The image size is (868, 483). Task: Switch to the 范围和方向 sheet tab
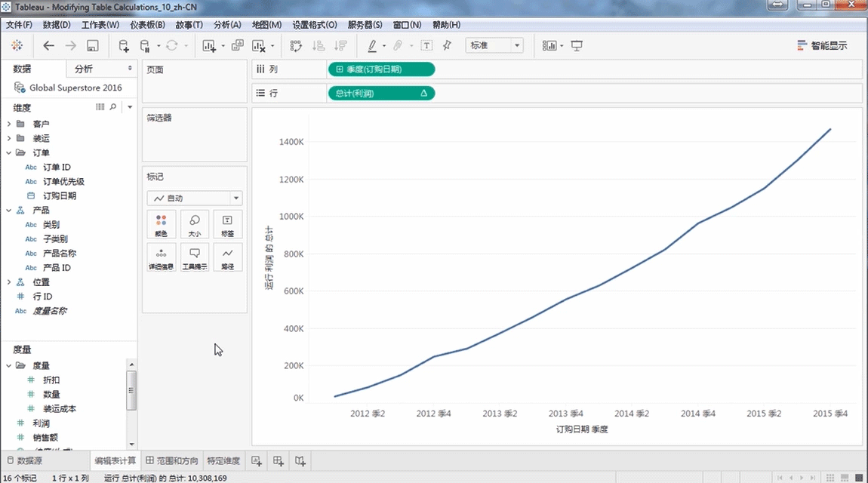(173, 460)
